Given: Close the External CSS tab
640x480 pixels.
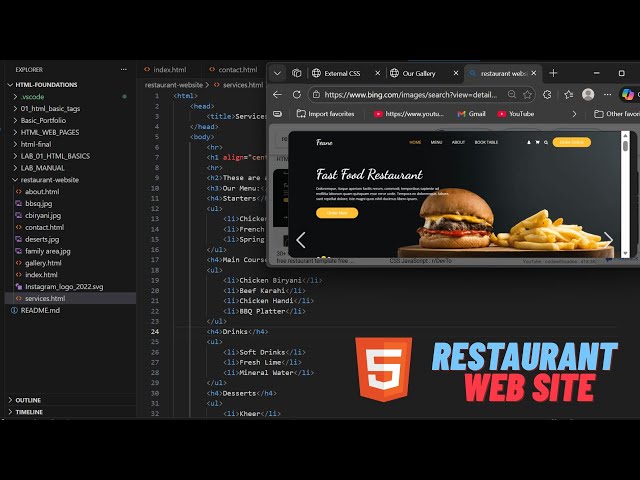Looking at the screenshot, I should 378,73.
